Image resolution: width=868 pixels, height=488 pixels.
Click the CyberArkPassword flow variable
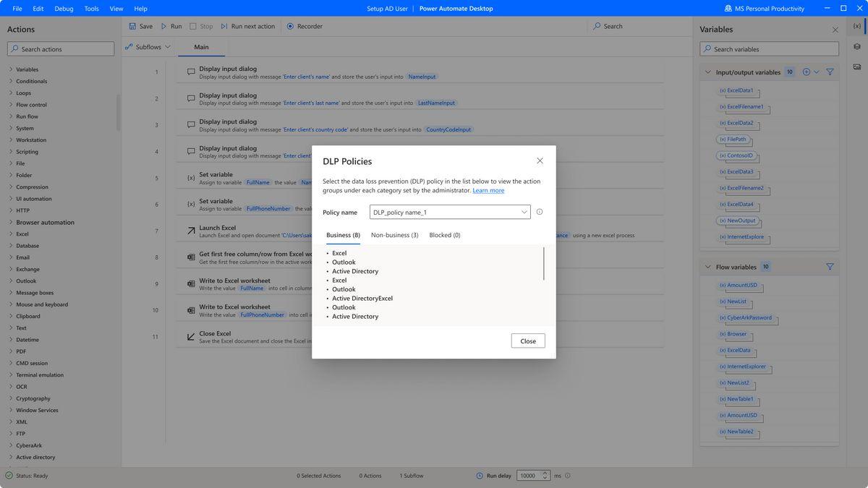(745, 317)
